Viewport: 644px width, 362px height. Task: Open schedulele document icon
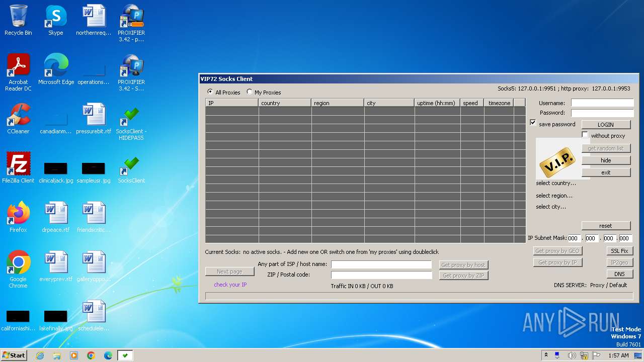[x=94, y=316]
